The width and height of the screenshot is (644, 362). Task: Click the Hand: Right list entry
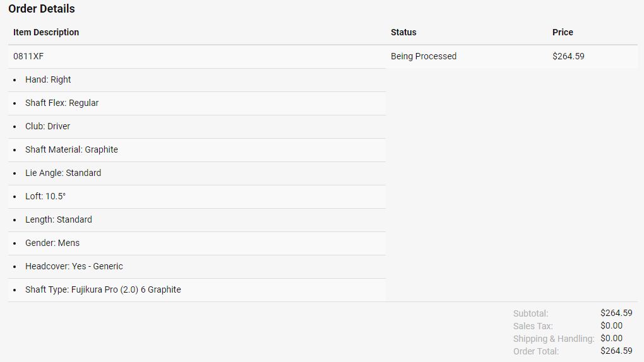click(x=48, y=79)
